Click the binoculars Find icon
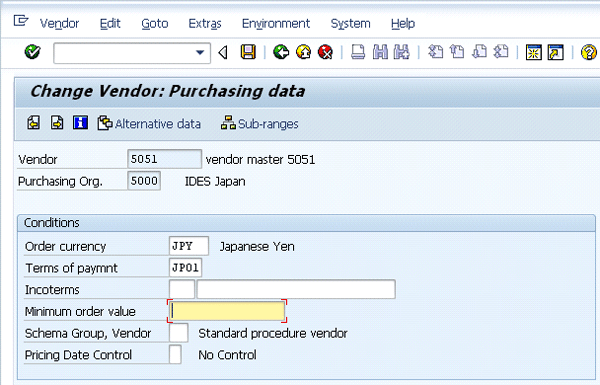 click(x=380, y=52)
